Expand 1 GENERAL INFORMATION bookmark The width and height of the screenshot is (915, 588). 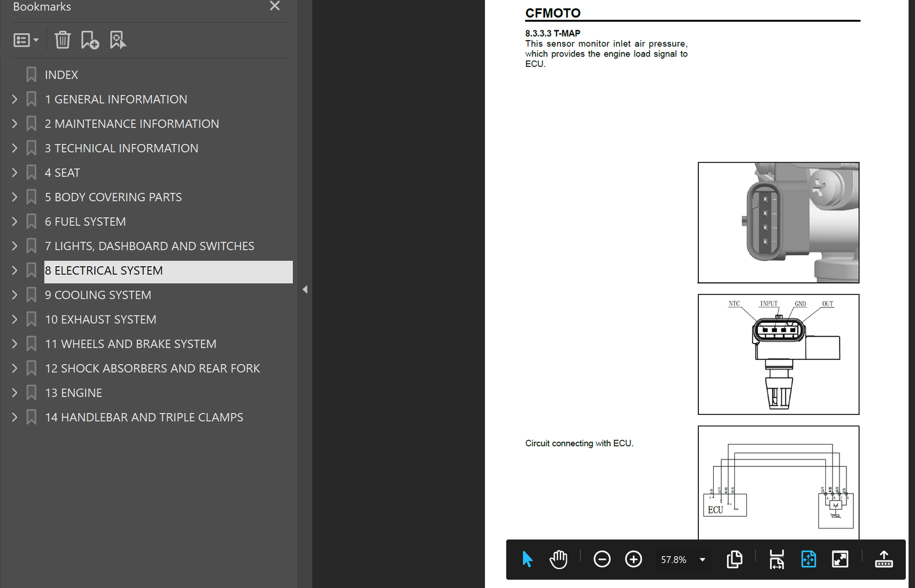coord(15,99)
